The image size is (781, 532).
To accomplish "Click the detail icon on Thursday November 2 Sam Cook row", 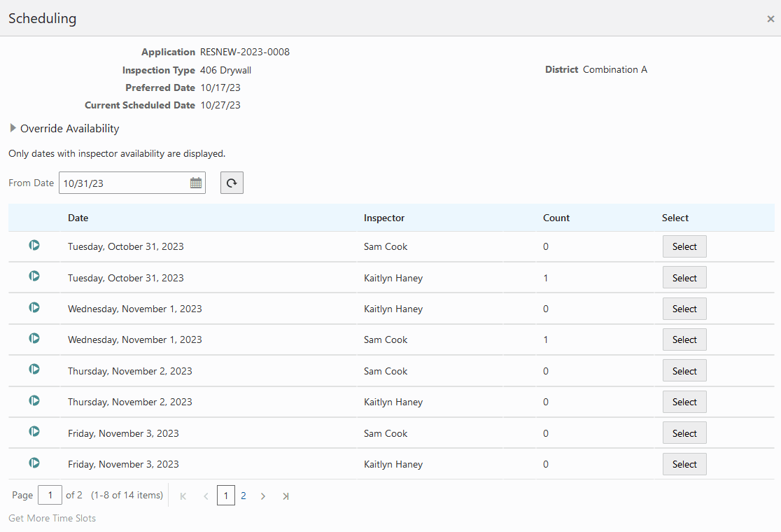I will tap(34, 370).
